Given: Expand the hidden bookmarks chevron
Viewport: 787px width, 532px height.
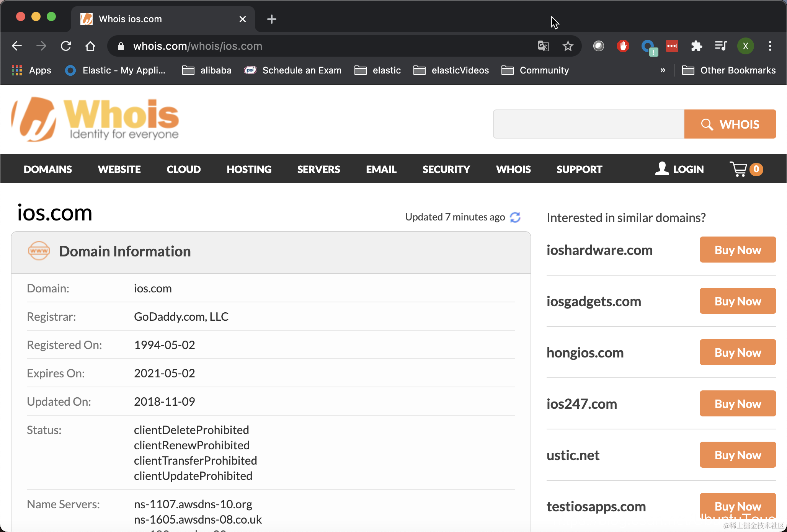Looking at the screenshot, I should (x=663, y=70).
